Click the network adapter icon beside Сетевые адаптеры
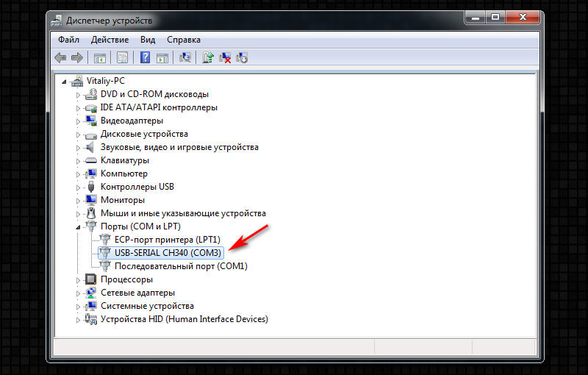588x375 pixels. pyautogui.click(x=90, y=293)
